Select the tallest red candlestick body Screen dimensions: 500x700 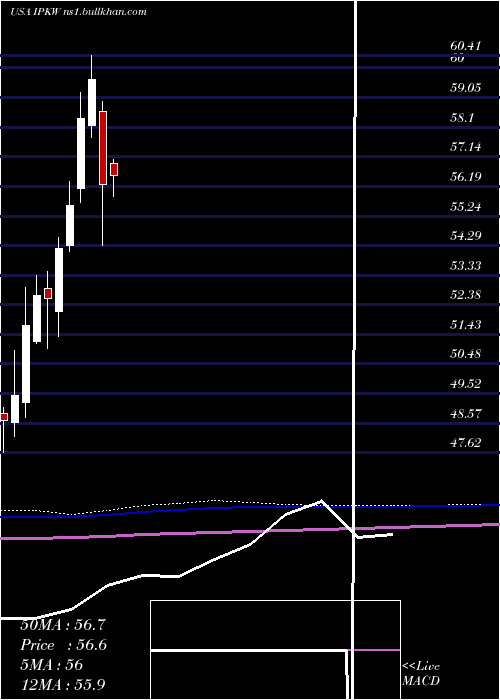click(103, 148)
